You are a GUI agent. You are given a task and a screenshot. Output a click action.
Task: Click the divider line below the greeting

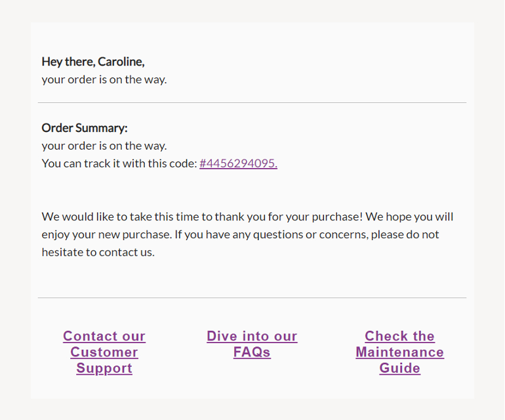coord(253,103)
